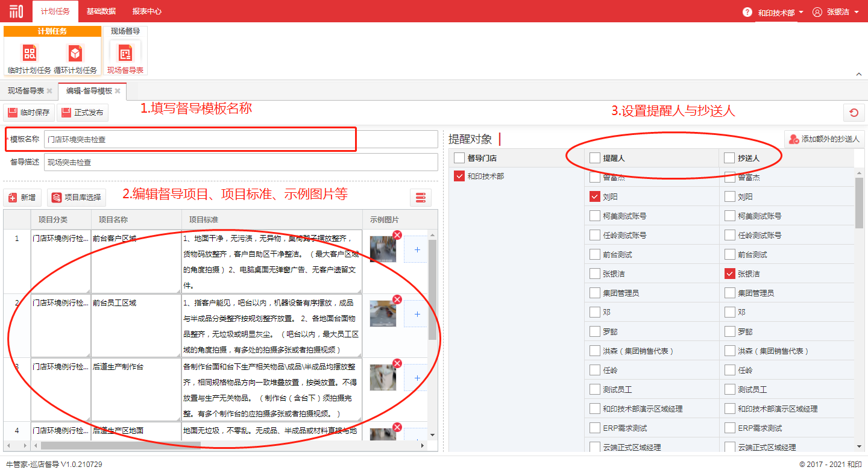Viewport: 868px width, 473px height.
Task: Click the 添加额外的抄送人 button
Action: coord(824,139)
